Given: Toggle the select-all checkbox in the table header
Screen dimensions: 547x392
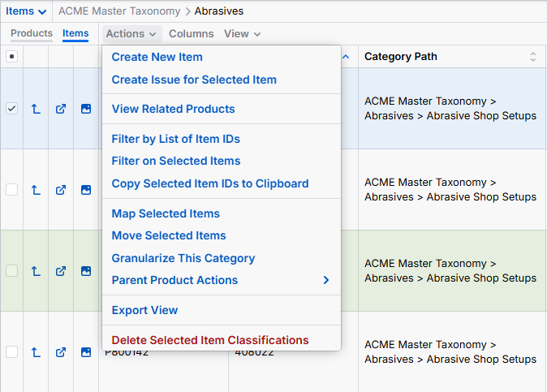Looking at the screenshot, I should (12, 56).
